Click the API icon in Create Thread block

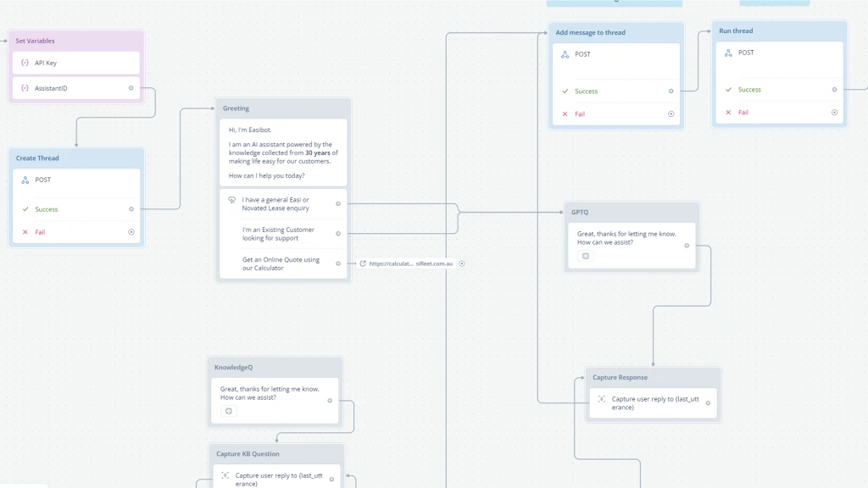[25, 180]
